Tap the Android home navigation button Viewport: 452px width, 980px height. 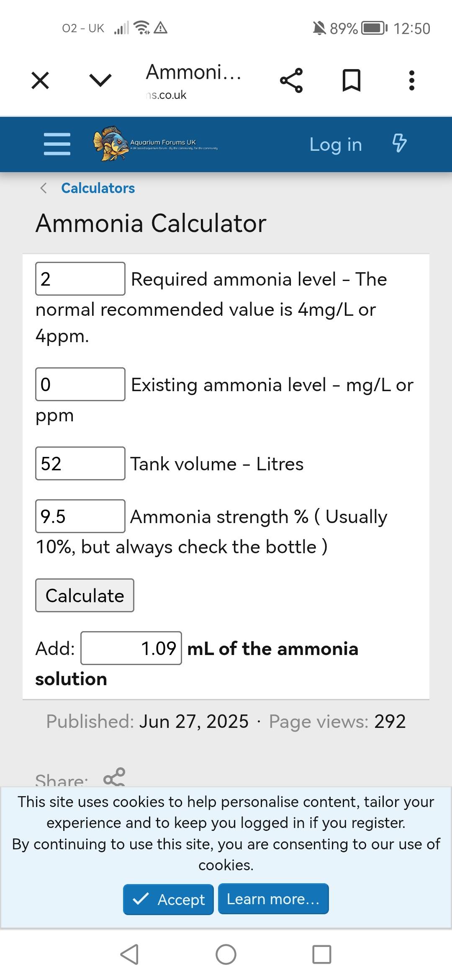226,954
